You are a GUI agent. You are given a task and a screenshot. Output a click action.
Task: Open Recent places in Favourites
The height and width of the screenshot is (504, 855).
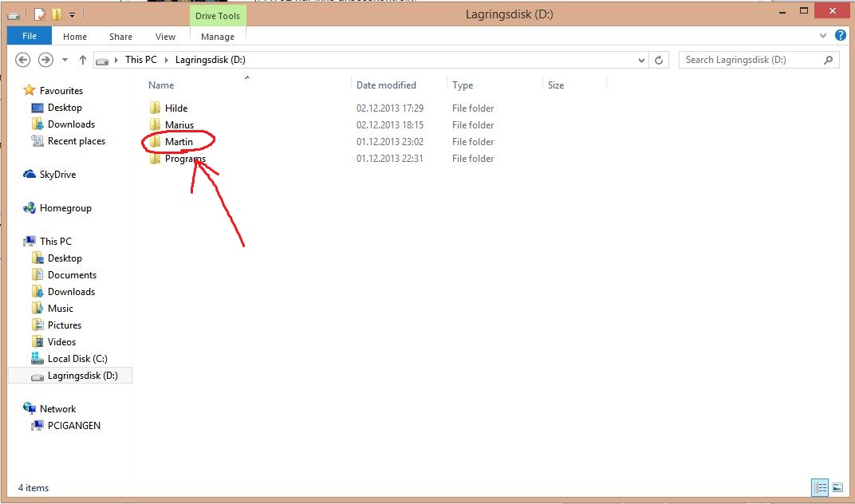pyautogui.click(x=77, y=141)
